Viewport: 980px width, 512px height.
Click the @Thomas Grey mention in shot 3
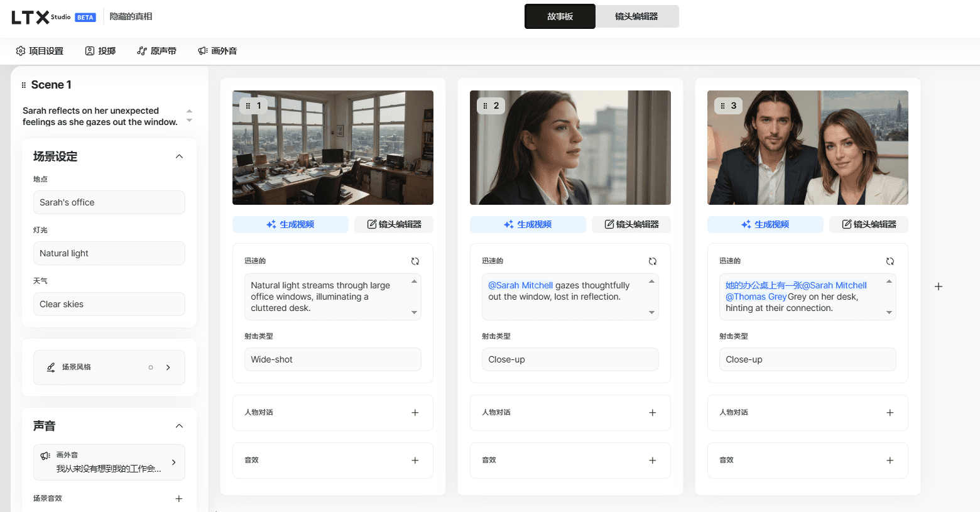coord(756,297)
